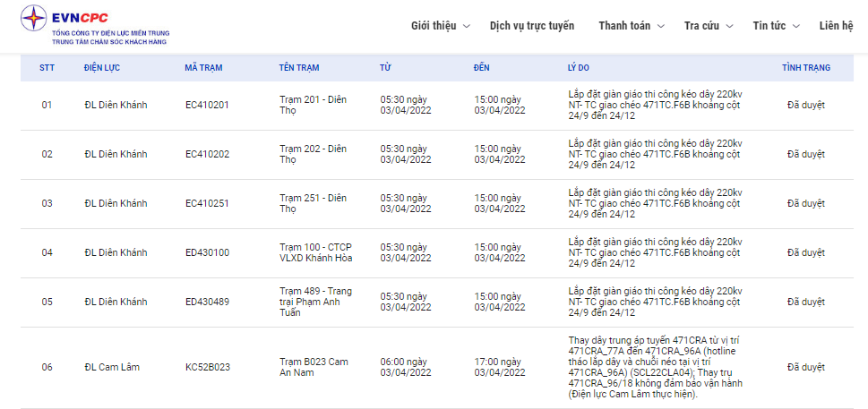Expand the Tra cứu dropdown chevron

[731, 26]
